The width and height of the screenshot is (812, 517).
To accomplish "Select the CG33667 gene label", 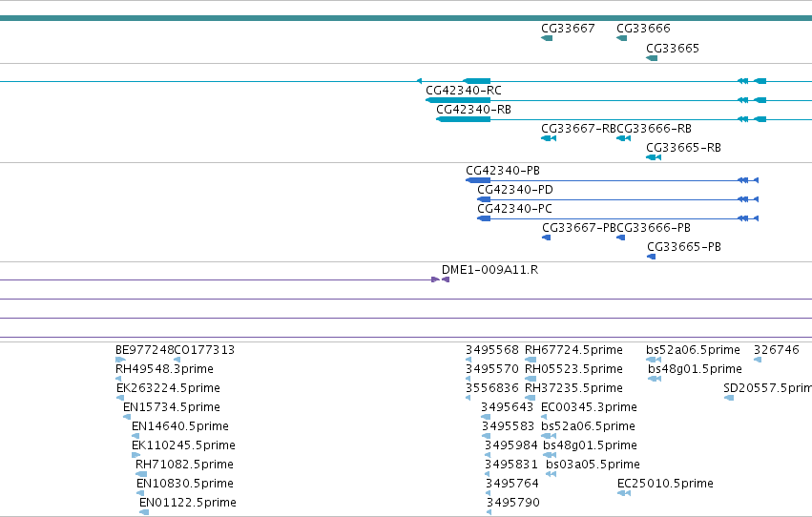I will pyautogui.click(x=568, y=29).
